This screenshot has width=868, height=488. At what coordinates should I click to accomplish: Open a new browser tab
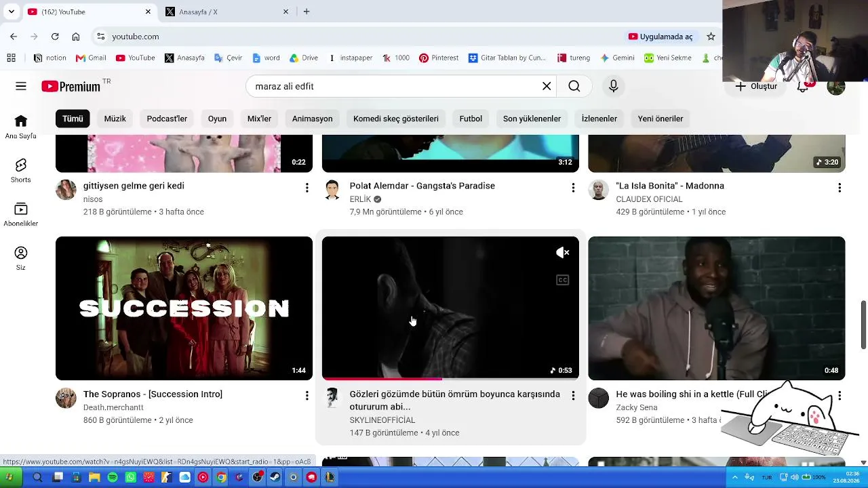(x=307, y=12)
